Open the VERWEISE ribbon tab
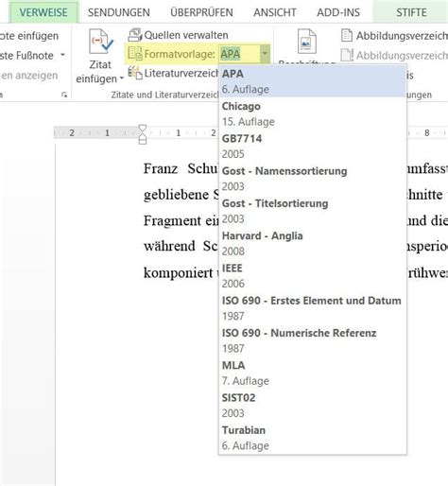448x486 pixels. tap(43, 12)
